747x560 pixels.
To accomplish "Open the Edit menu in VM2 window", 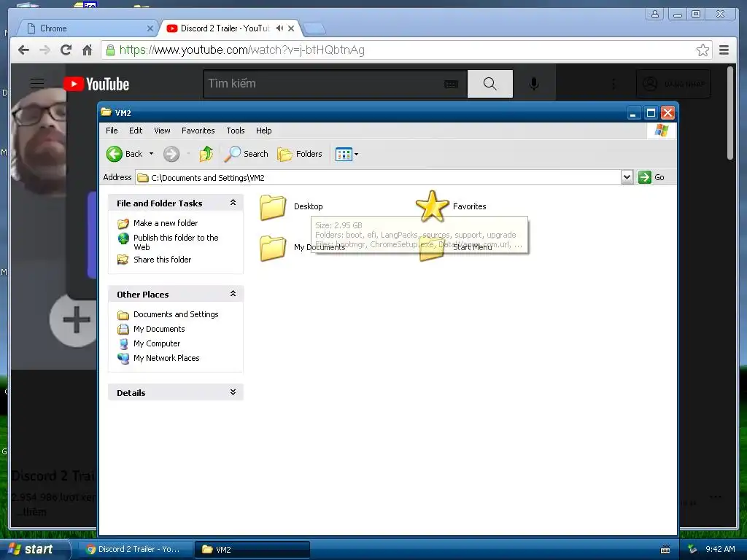I will point(136,131).
